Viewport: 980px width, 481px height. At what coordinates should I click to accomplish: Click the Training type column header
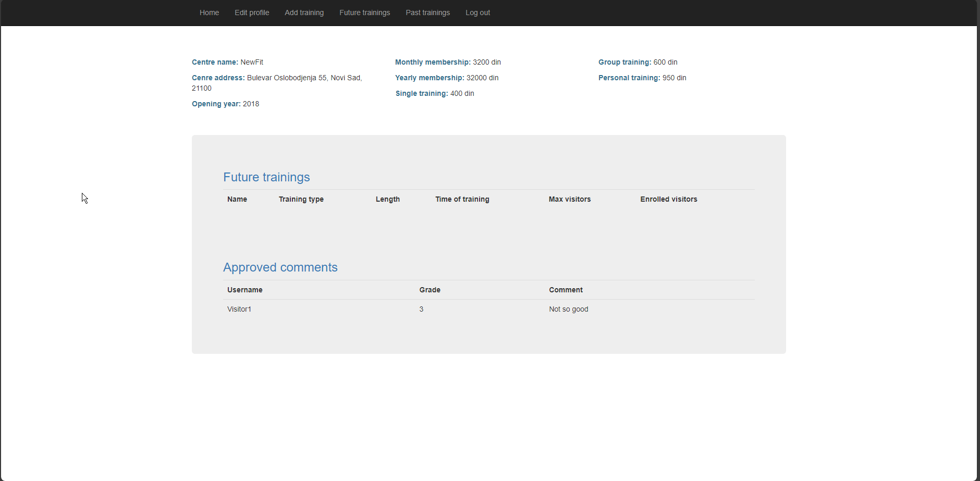click(301, 199)
